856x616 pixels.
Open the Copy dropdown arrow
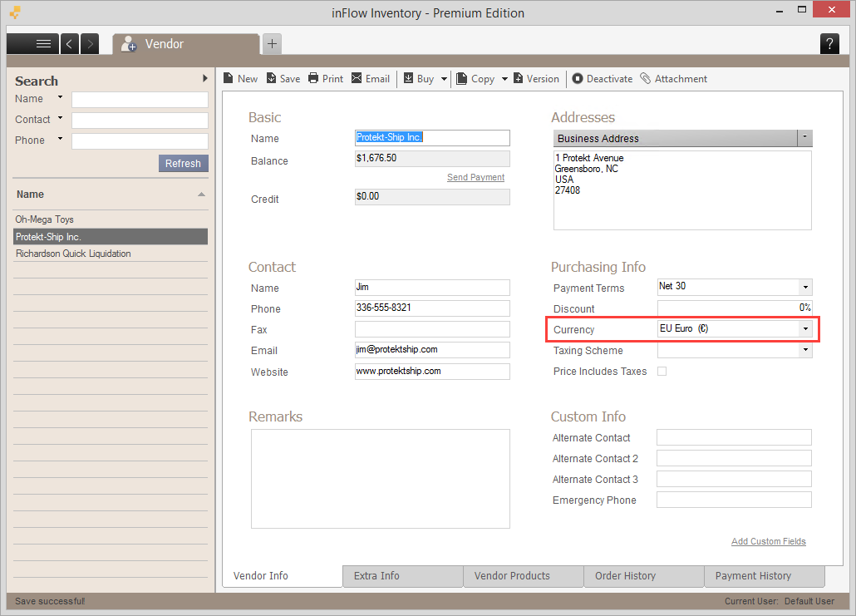click(504, 79)
